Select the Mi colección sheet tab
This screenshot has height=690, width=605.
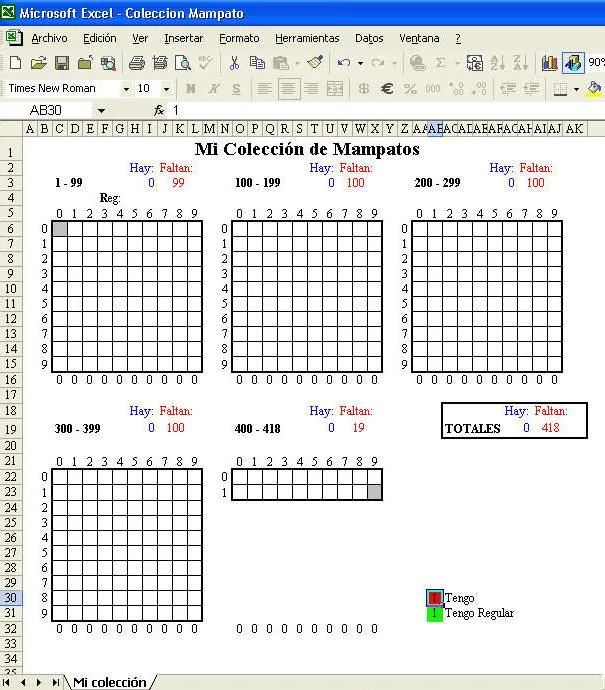(110, 682)
